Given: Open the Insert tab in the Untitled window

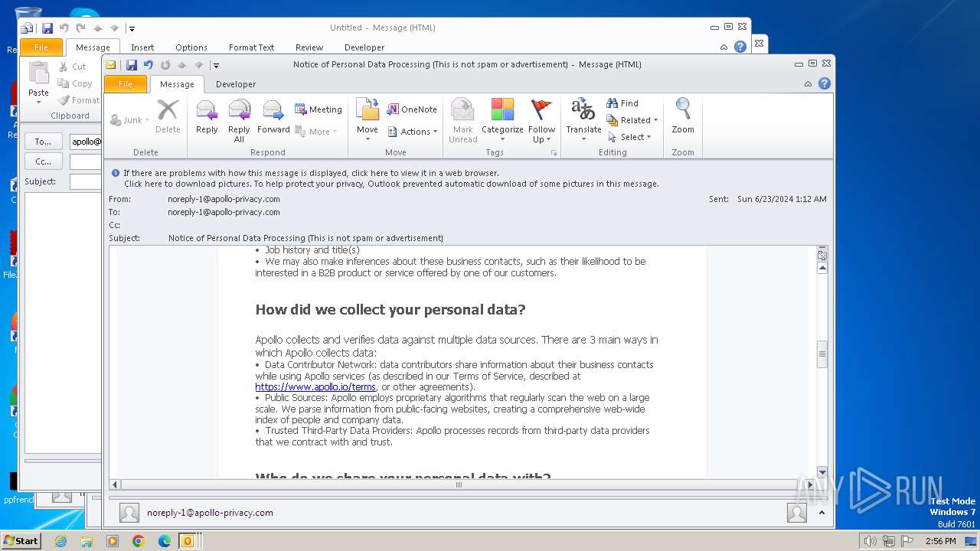Looking at the screenshot, I should (x=142, y=47).
